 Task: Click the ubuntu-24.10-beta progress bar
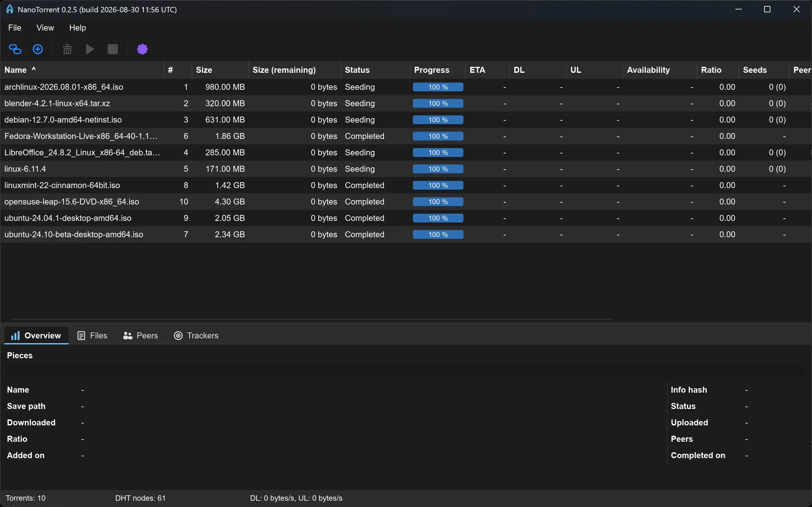tap(438, 234)
